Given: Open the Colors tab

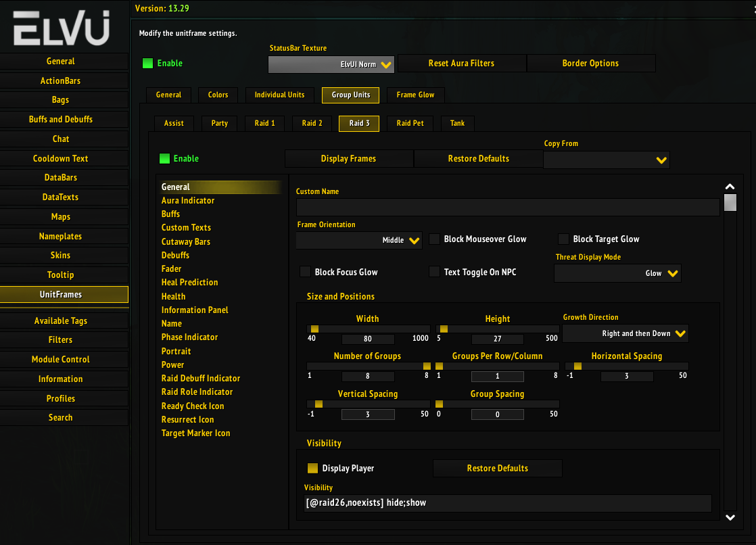Looking at the screenshot, I should pyautogui.click(x=218, y=95).
